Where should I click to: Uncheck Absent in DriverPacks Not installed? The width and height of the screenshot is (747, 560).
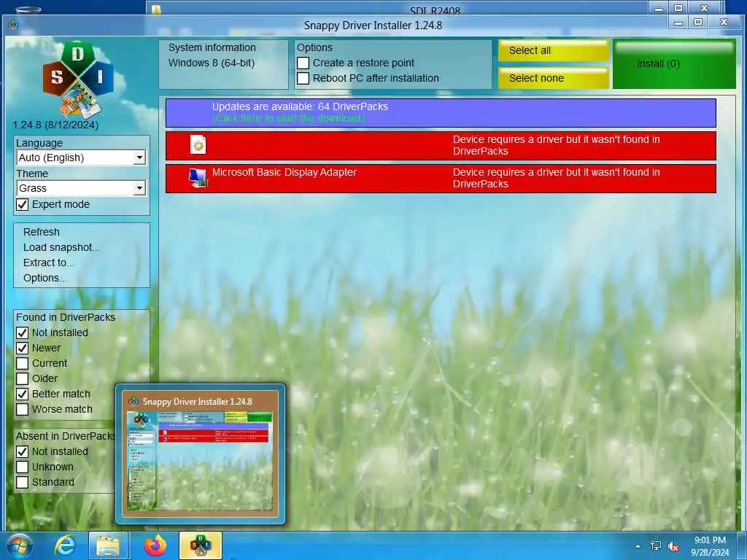(23, 451)
